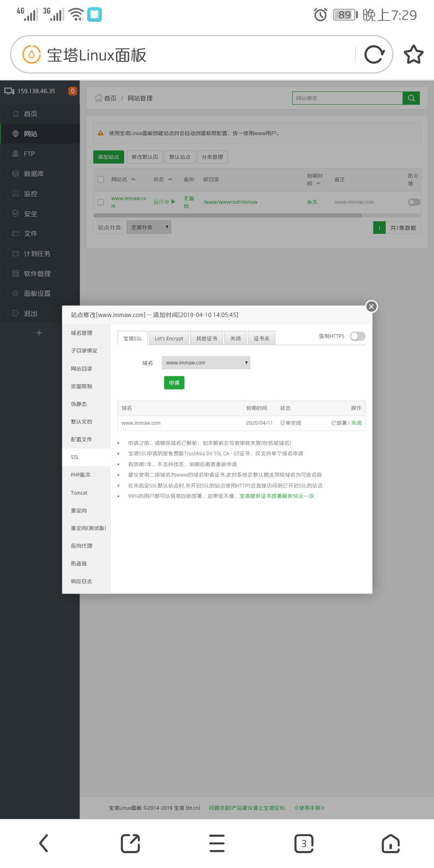Click 修改默认页 button

click(x=145, y=157)
